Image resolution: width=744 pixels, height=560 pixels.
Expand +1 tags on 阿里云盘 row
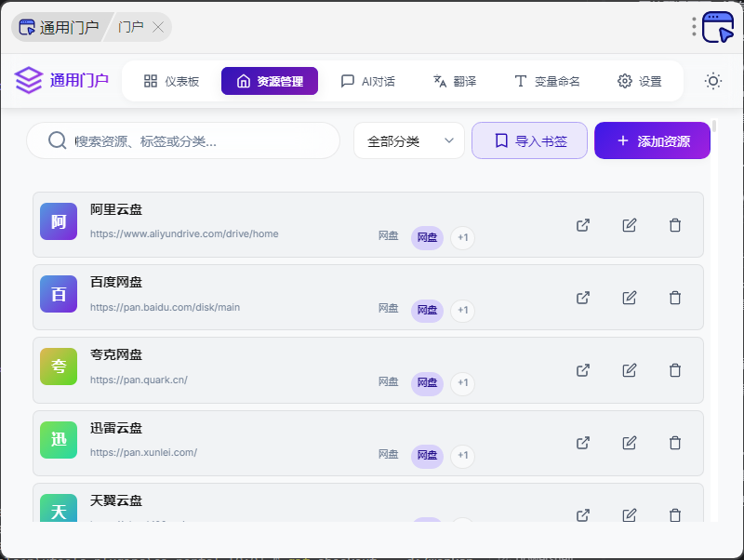click(462, 238)
